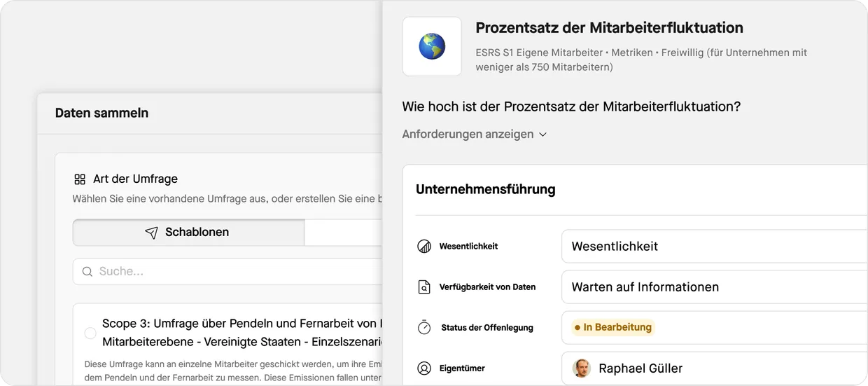This screenshot has height=386, width=868.
Task: Open the Warten auf Informationen dropdown
Action: tap(714, 287)
